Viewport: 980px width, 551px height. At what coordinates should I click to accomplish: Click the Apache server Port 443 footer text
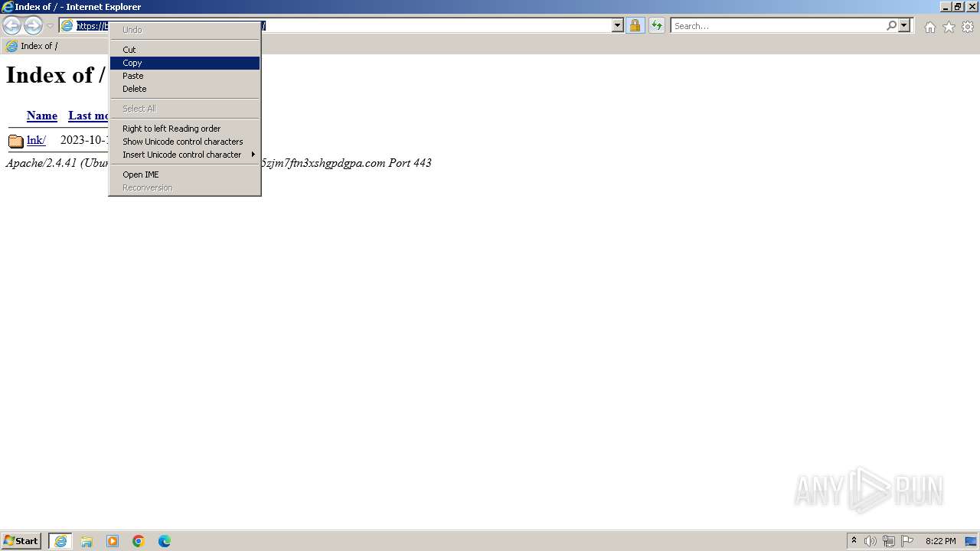point(346,163)
